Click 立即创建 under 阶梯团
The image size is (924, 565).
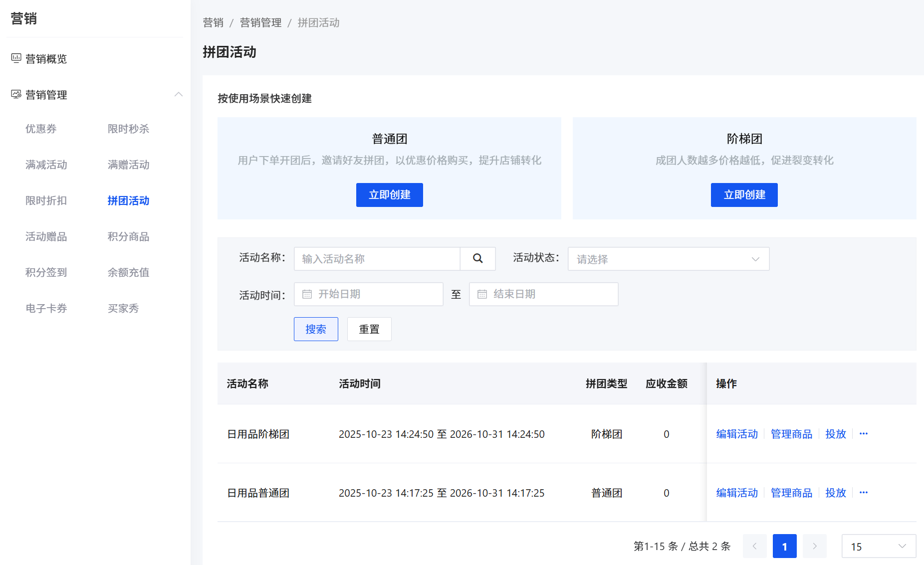744,195
